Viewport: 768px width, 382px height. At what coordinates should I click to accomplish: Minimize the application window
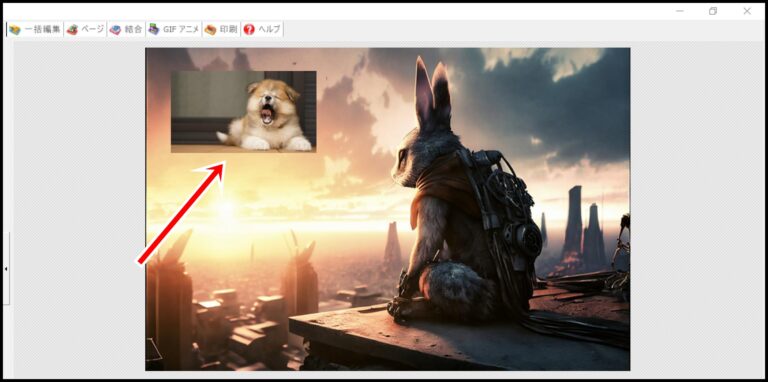click(680, 11)
